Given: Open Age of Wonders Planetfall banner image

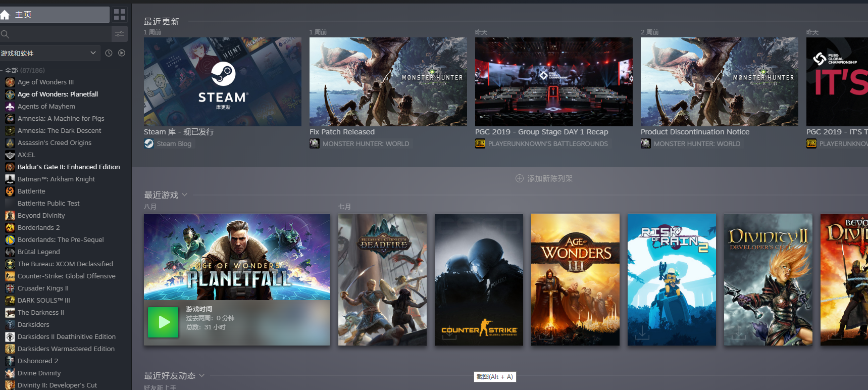Looking at the screenshot, I should point(237,257).
